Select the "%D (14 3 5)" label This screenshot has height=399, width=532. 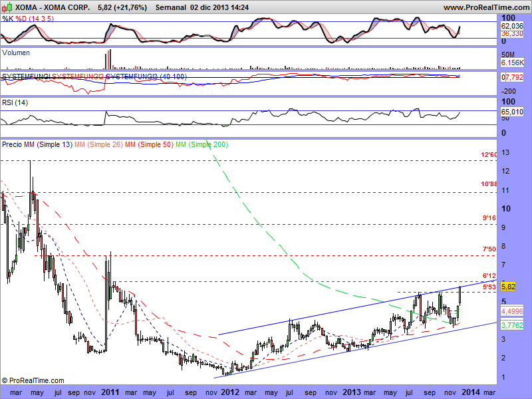[x=35, y=19]
